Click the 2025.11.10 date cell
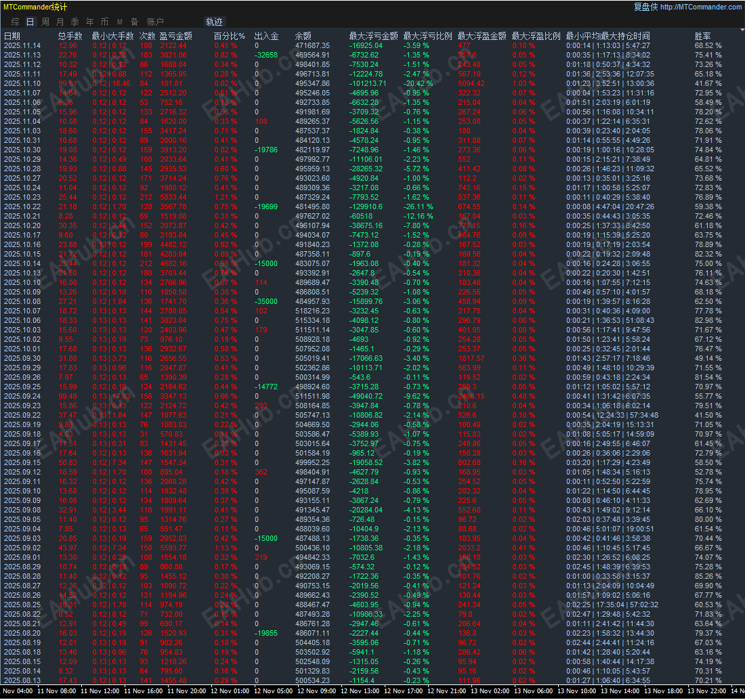The image size is (745, 700). coord(22,83)
